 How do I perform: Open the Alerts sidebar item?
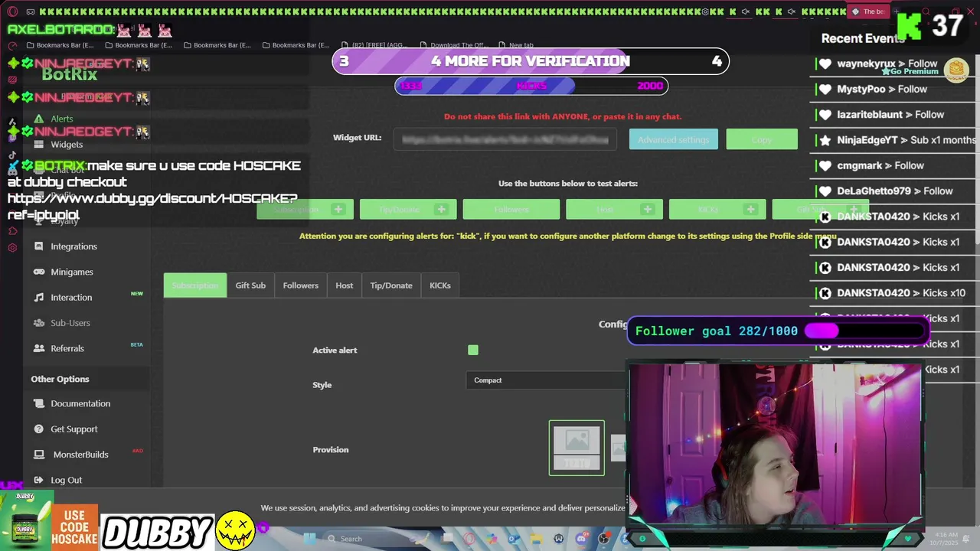61,119
